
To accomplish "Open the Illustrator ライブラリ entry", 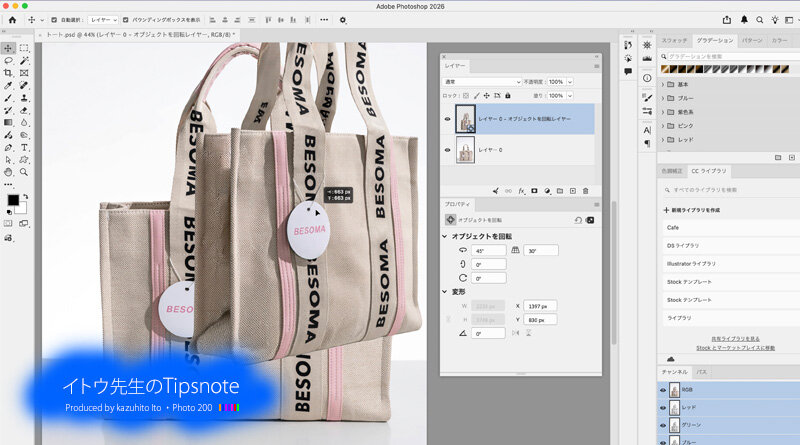I will (732, 264).
